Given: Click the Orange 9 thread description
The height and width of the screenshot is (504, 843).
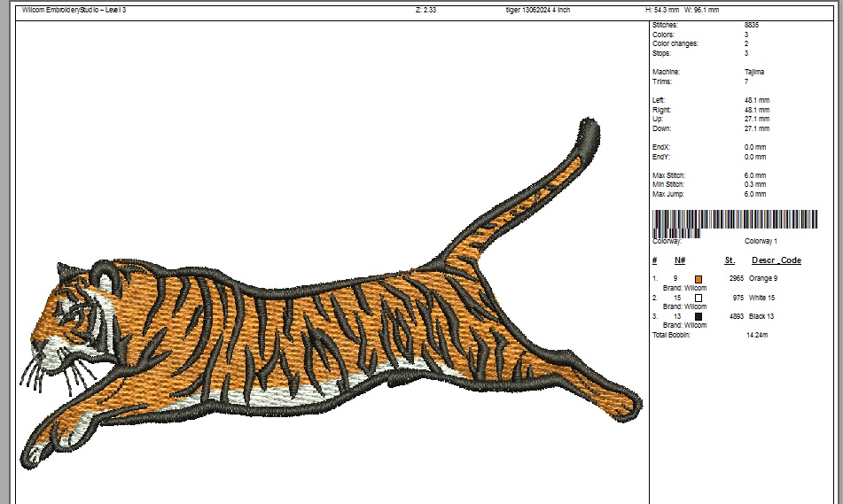Looking at the screenshot, I should click(762, 279).
